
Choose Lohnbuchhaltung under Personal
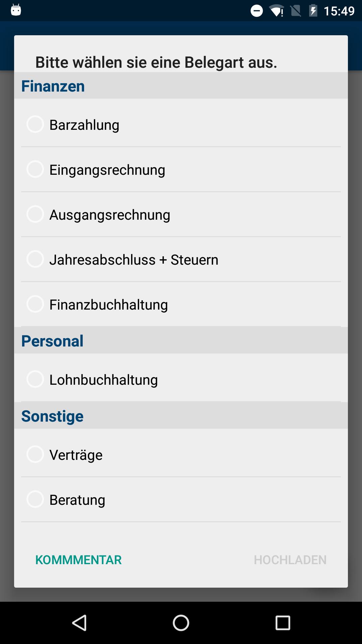coord(35,379)
